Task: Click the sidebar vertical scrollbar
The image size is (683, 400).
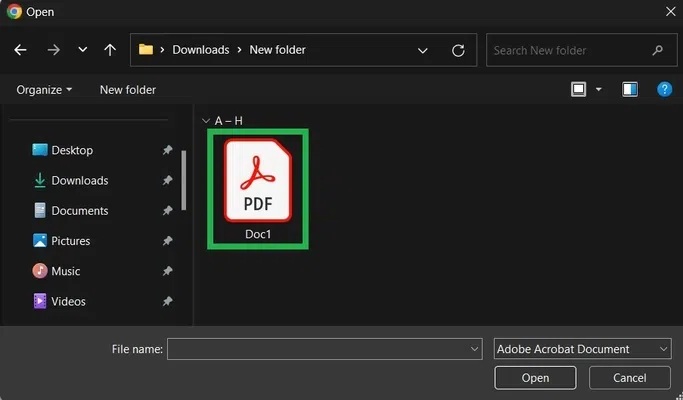Action: coord(184,180)
